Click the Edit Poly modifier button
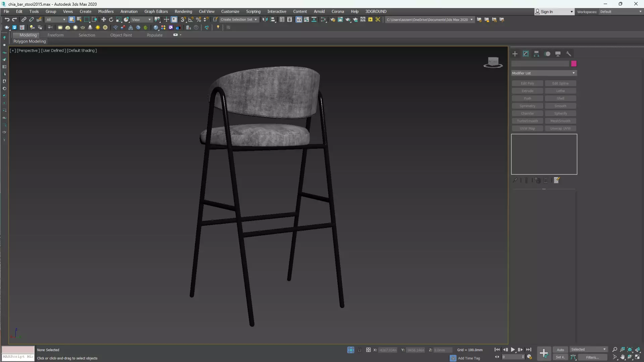The image size is (644, 362). pyautogui.click(x=527, y=83)
